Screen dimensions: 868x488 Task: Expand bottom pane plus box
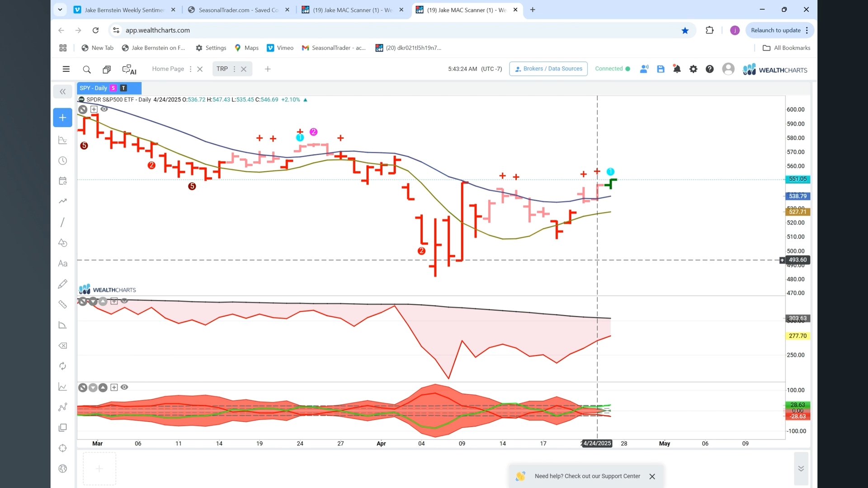click(114, 388)
